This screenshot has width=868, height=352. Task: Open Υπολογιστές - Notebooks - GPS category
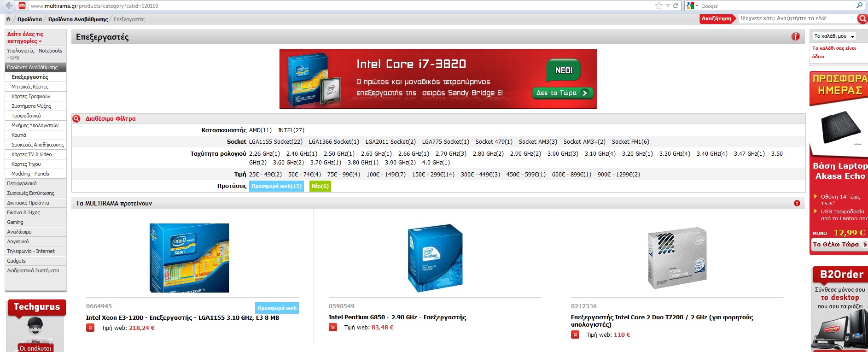(35, 54)
